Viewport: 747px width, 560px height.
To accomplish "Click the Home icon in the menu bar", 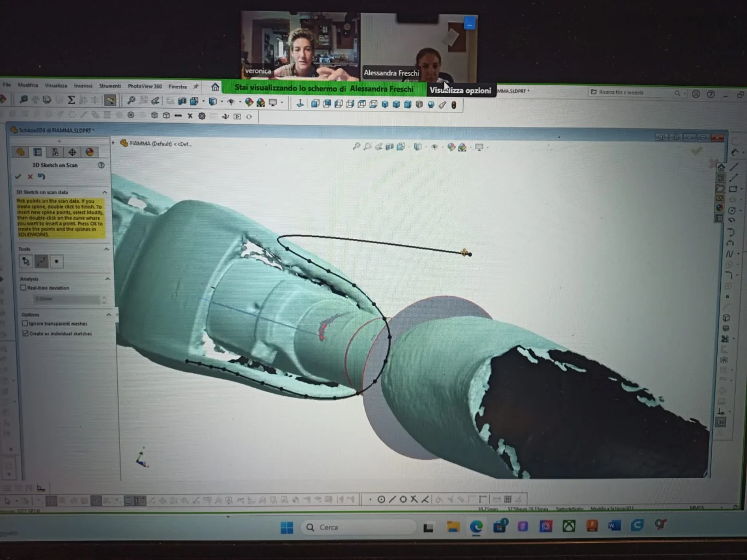I will [215, 87].
